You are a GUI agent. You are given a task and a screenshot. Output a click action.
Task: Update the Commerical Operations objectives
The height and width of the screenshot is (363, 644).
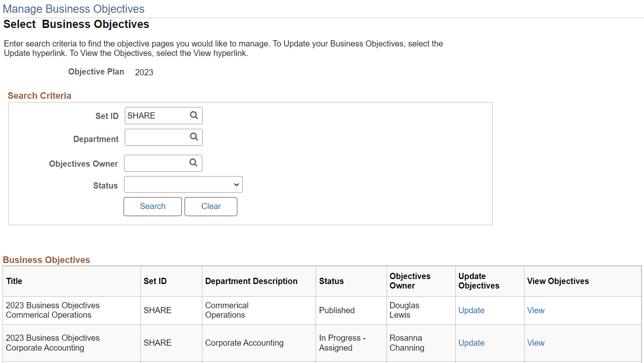tap(471, 310)
